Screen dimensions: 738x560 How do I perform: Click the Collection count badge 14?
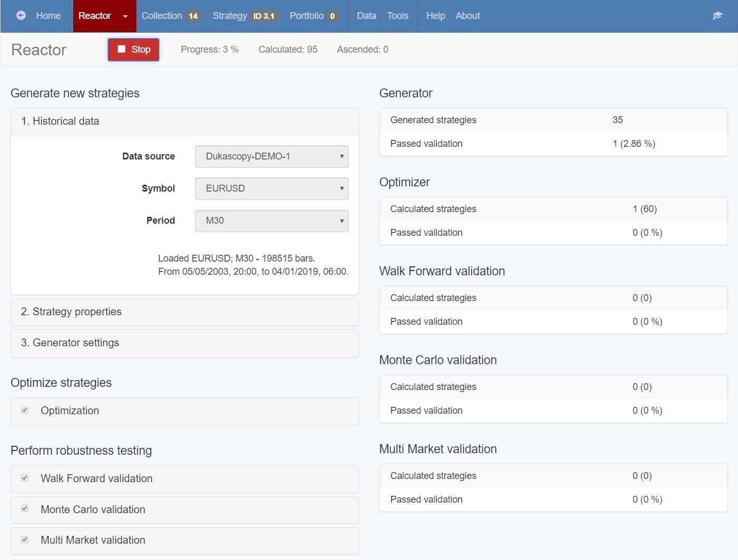(193, 16)
